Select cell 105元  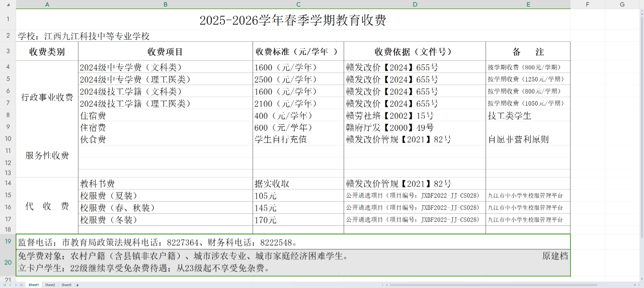[298, 195]
